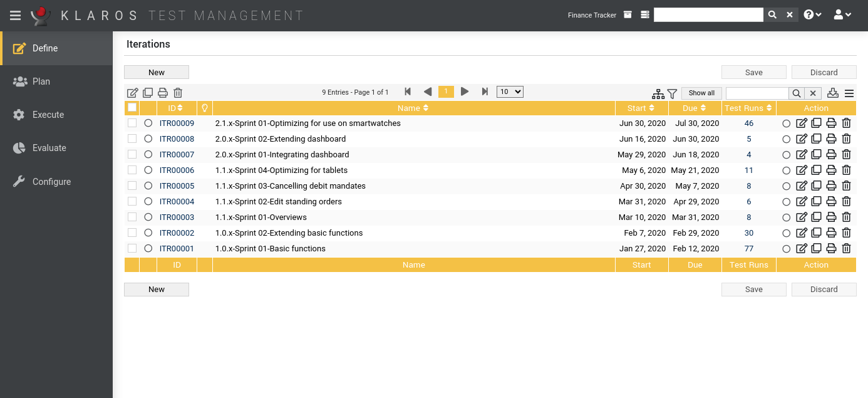Open the ITR00003 iteration link

pyautogui.click(x=177, y=217)
